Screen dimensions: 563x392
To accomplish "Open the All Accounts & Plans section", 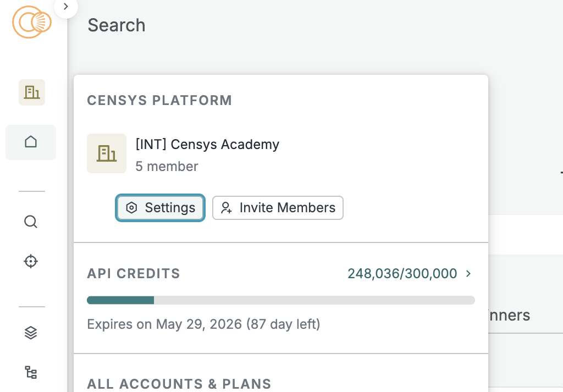I will tap(179, 383).
